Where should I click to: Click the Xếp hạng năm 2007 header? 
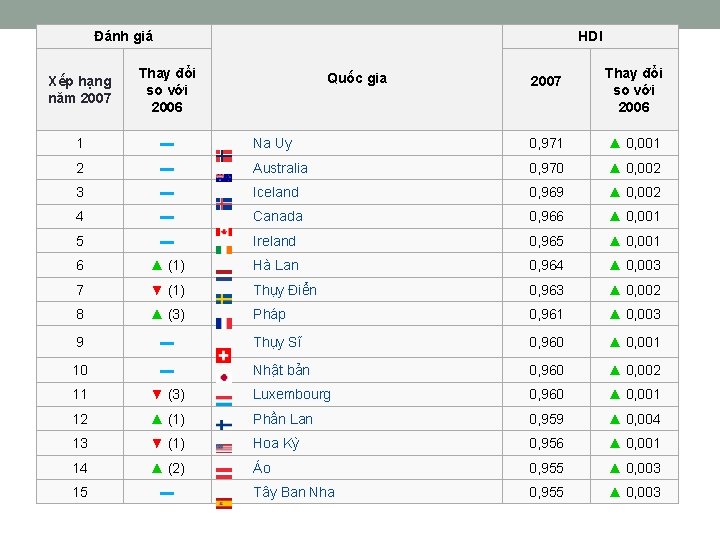click(x=80, y=89)
